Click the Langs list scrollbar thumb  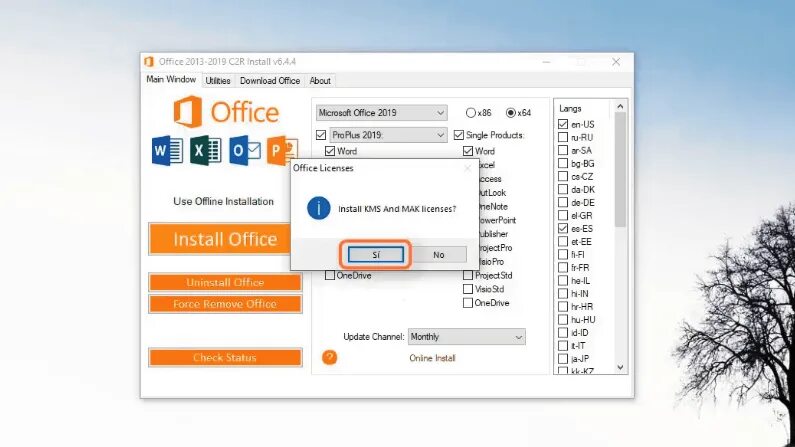pyautogui.click(x=621, y=170)
